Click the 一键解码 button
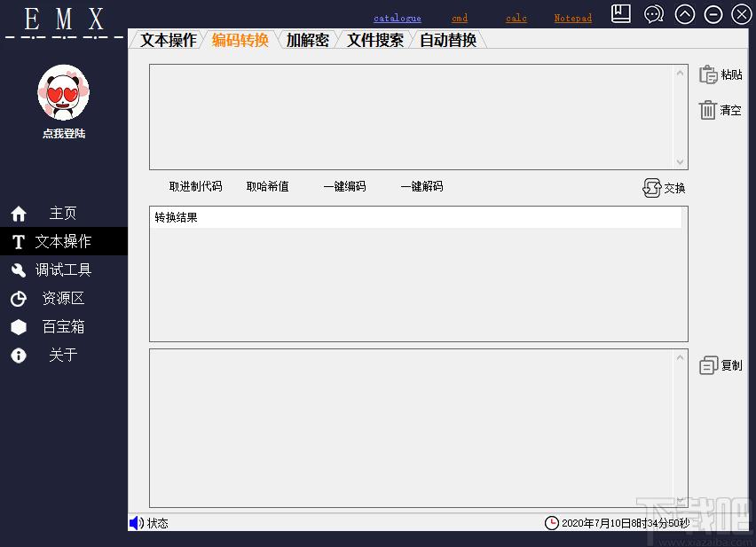The width and height of the screenshot is (756, 547). point(421,186)
